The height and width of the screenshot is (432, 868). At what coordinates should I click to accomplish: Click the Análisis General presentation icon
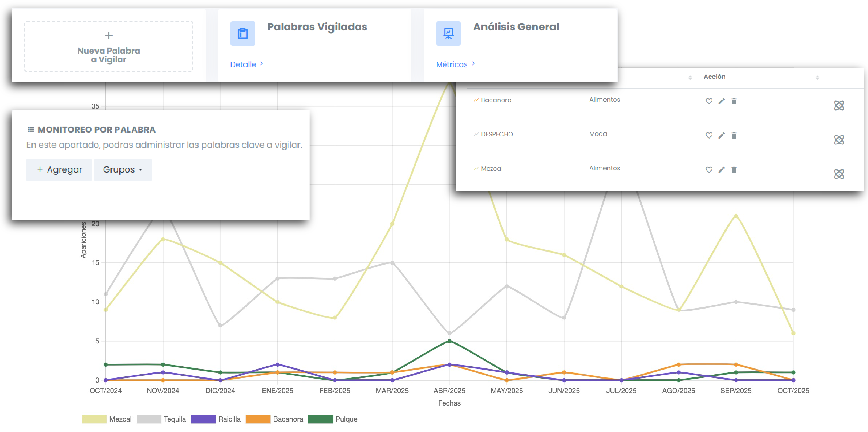tap(448, 34)
